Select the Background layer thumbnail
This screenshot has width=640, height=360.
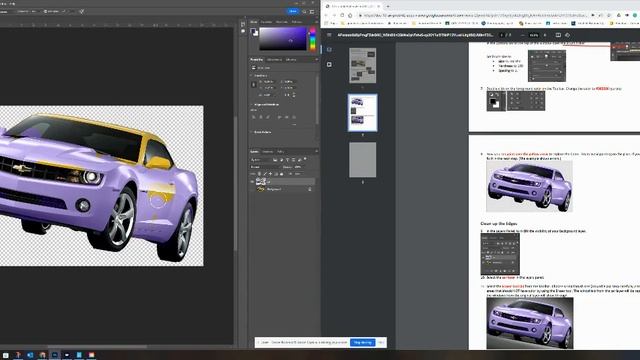coord(260,189)
